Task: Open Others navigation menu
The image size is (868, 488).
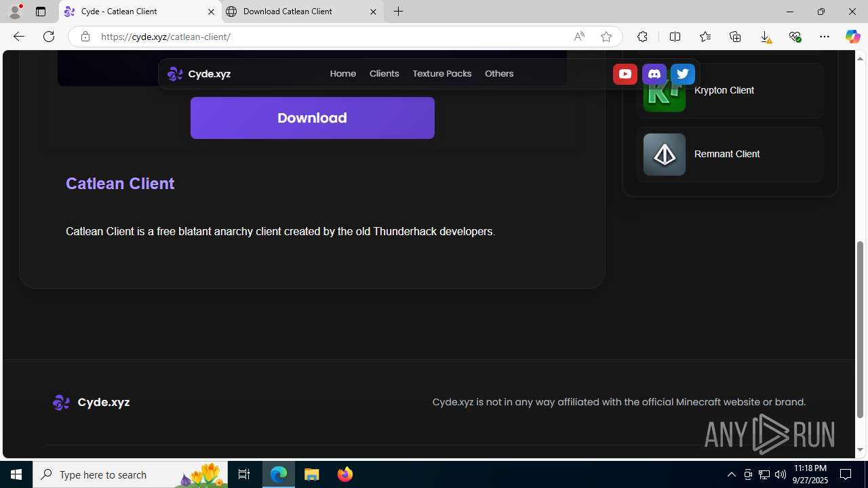Action: tap(499, 74)
